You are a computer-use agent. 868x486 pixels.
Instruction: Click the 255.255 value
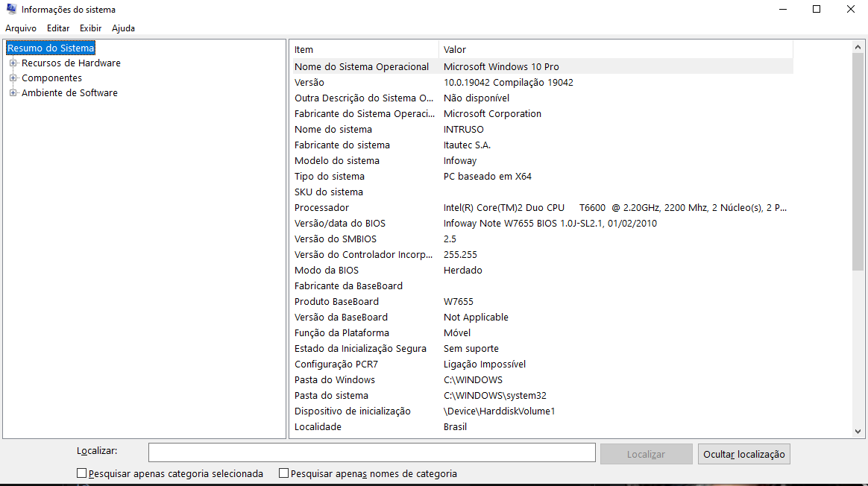(x=460, y=255)
